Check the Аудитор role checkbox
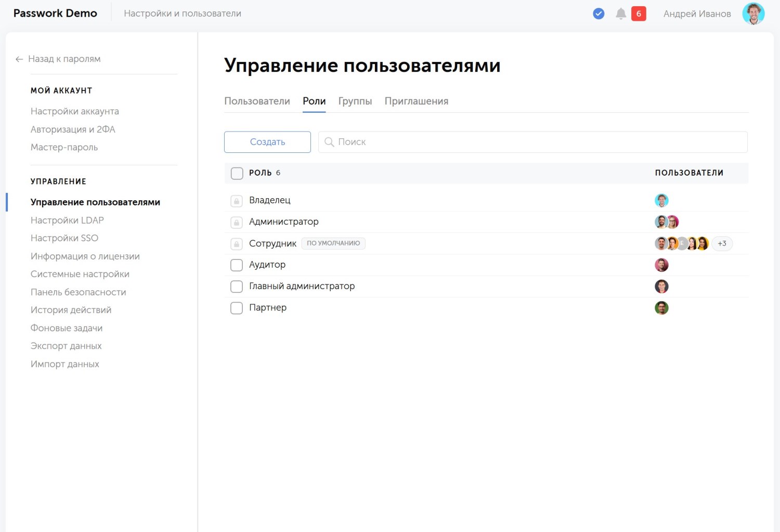Screen dimensions: 780x532 coord(237,265)
